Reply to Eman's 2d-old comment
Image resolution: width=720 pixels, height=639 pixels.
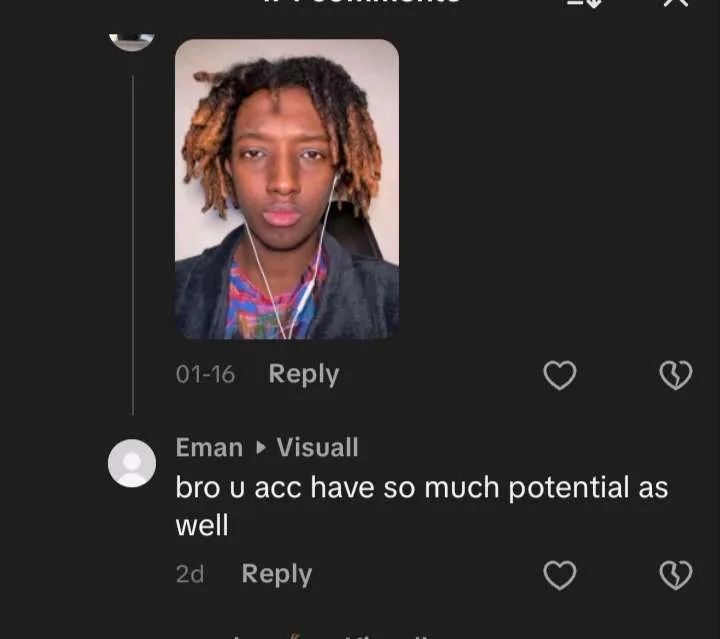tap(277, 574)
